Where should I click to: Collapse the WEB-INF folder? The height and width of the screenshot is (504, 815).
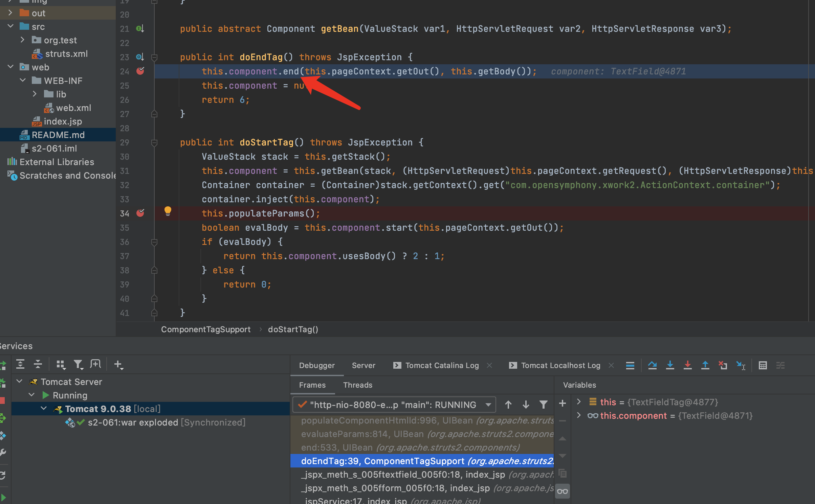pos(22,81)
